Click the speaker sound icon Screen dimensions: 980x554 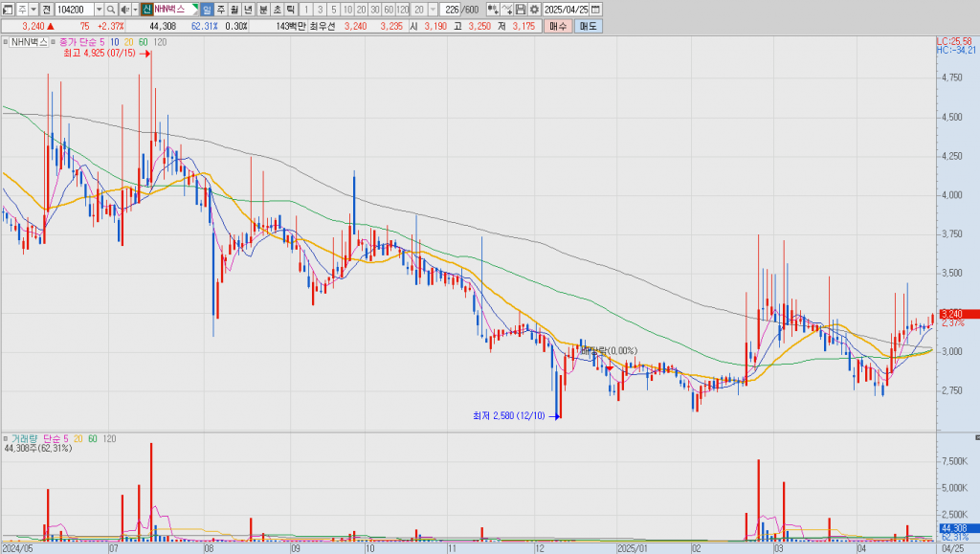tap(124, 10)
